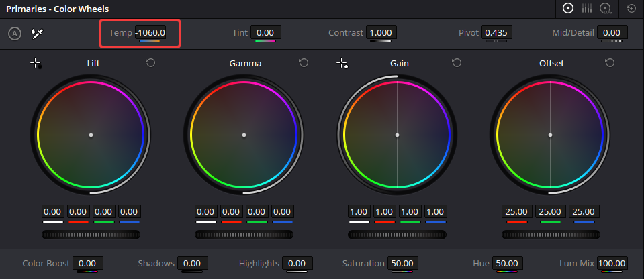Click the Gain luminance value field
644x279 pixels.
(x=359, y=212)
